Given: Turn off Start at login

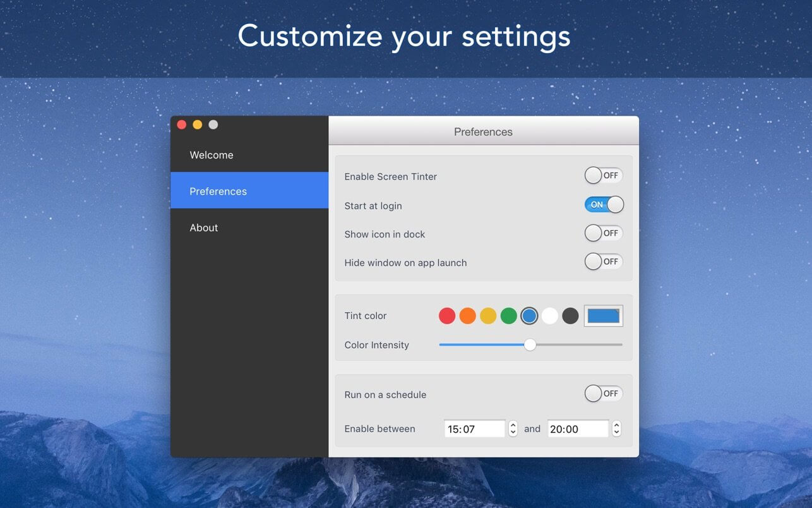Looking at the screenshot, I should click(x=603, y=205).
